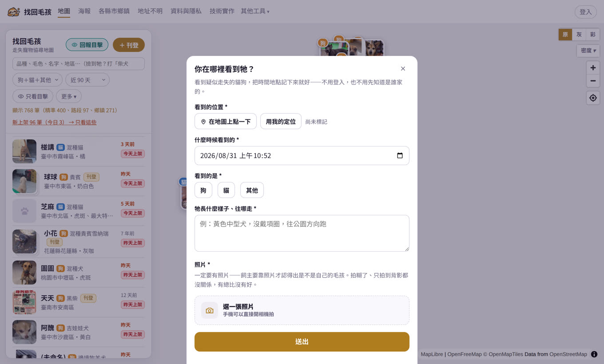Image resolution: width=604 pixels, height=364 pixels.
Task: Open the OpenFreeMap attribution link
Action: pyautogui.click(x=465, y=354)
